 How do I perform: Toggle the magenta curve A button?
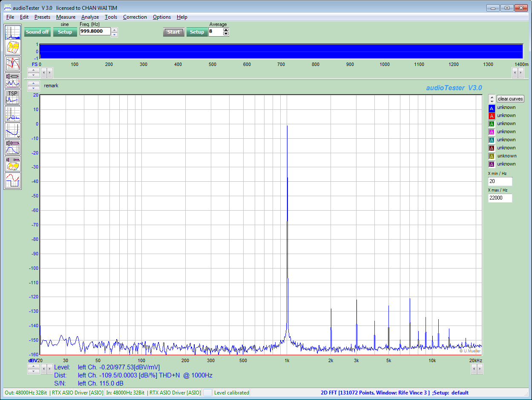[492, 132]
